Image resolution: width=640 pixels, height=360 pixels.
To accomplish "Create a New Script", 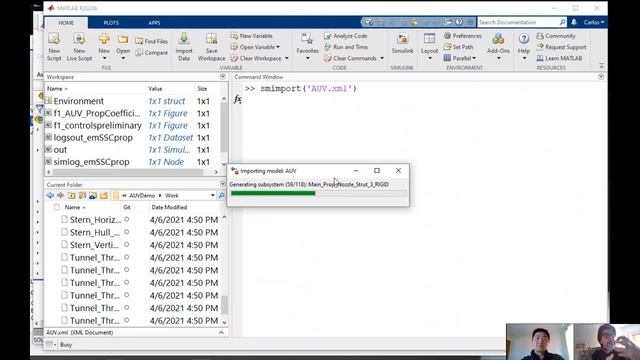I will (54, 47).
